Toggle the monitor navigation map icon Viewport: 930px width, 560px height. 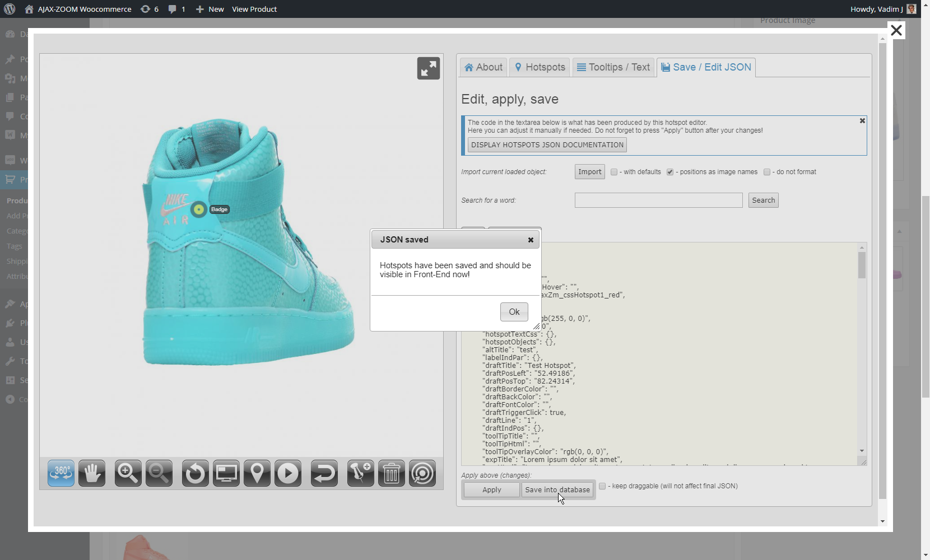[226, 473]
